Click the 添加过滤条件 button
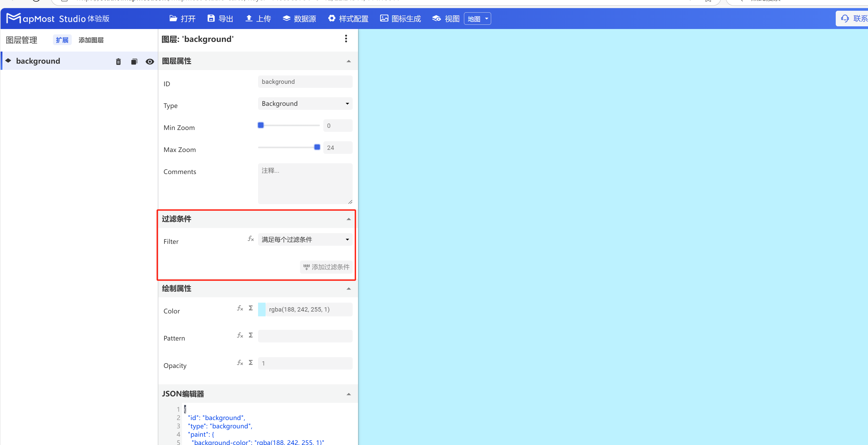The image size is (868, 445). click(x=326, y=267)
